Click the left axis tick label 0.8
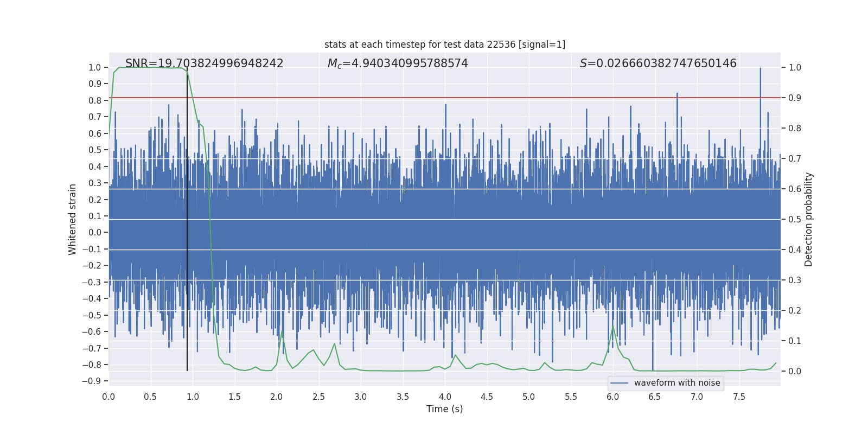This screenshot has width=868, height=434. pyautogui.click(x=95, y=100)
